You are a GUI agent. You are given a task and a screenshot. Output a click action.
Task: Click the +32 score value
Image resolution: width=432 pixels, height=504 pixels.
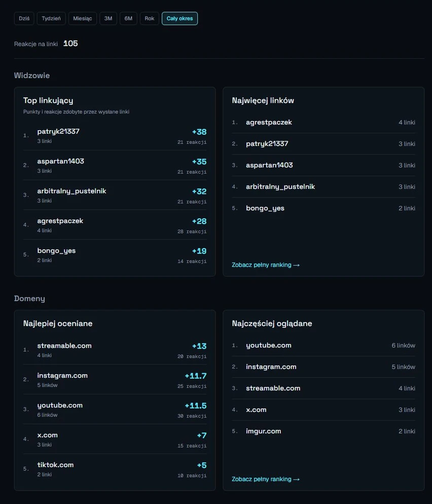pyautogui.click(x=199, y=191)
